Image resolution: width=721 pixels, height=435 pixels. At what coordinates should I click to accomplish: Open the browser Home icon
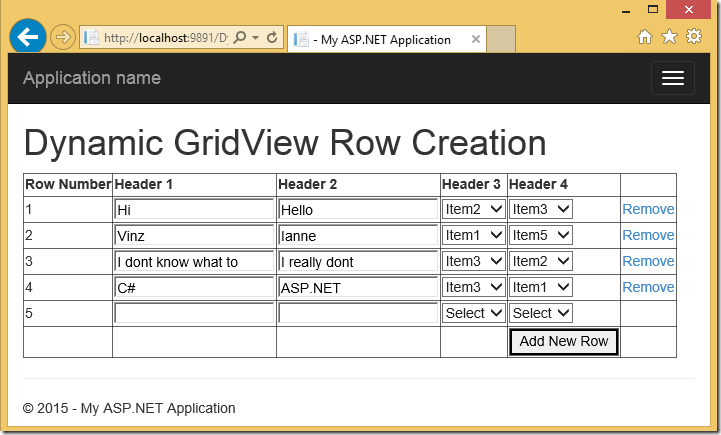[x=645, y=36]
